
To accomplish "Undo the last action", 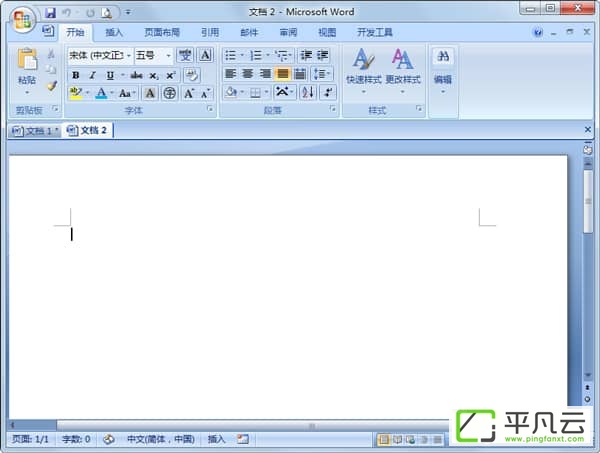I will [67, 13].
